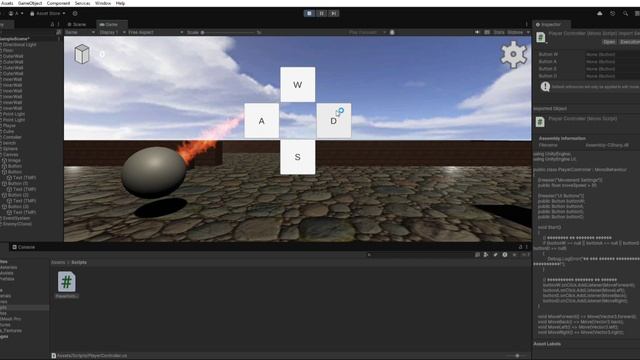Click the warning icon in the Inspector

coord(545,87)
